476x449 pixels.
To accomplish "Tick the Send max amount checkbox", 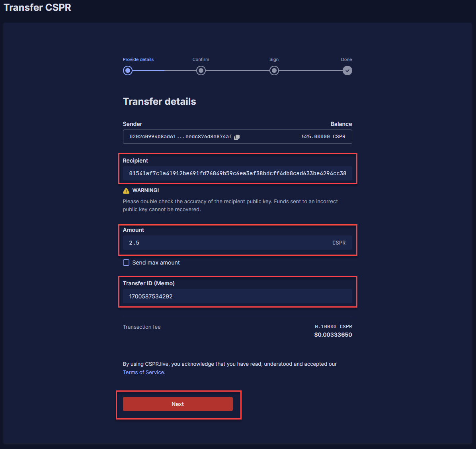I will click(x=126, y=263).
